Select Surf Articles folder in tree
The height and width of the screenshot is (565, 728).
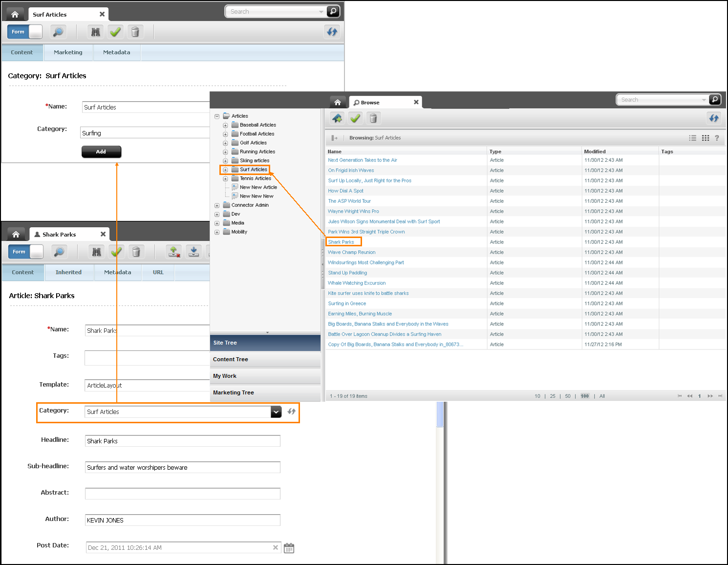click(254, 170)
